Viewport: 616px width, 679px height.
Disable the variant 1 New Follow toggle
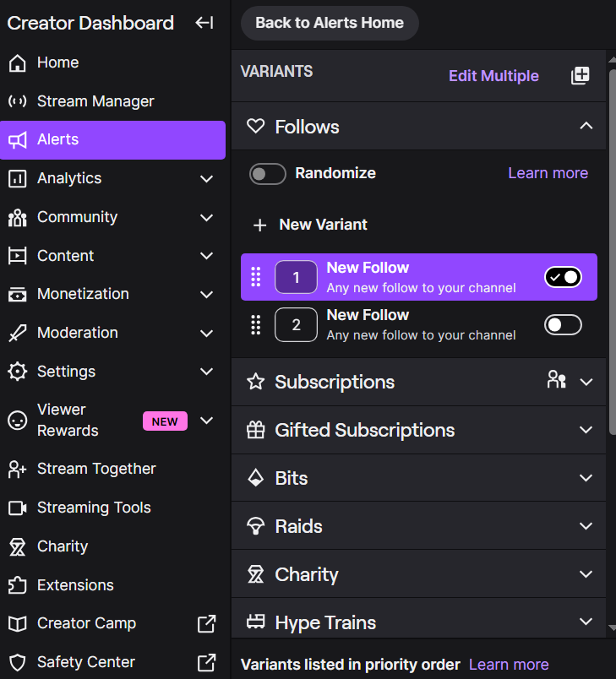563,277
